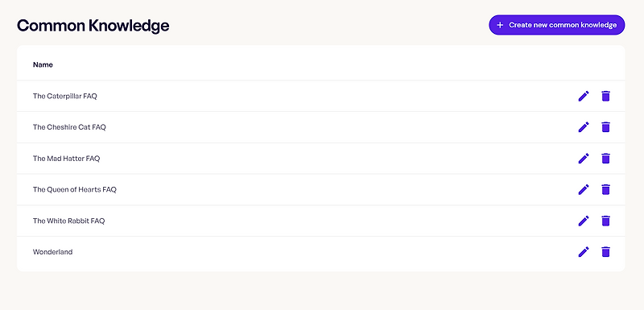This screenshot has width=644, height=310.
Task: Select the Wonderland row name
Action: pyautogui.click(x=52, y=252)
